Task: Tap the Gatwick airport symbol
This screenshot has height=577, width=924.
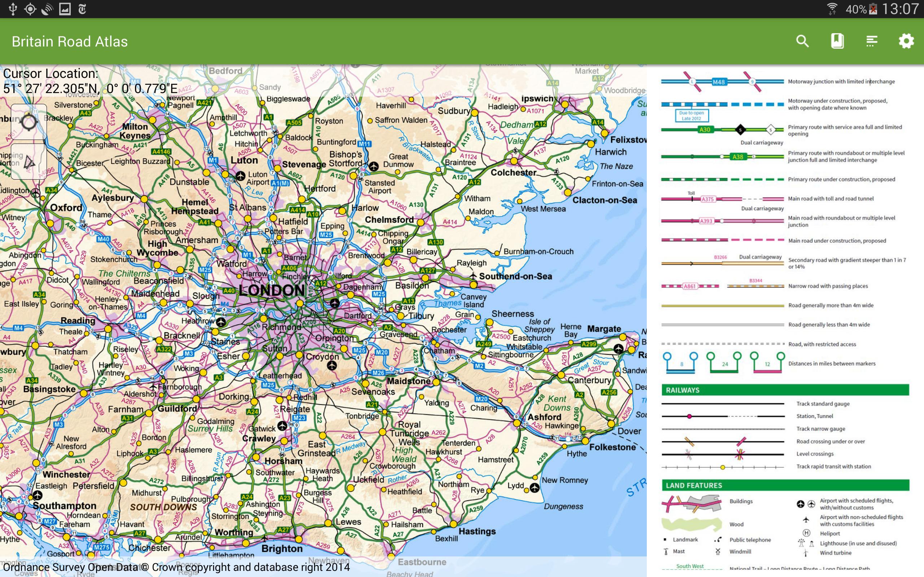Action: pyautogui.click(x=282, y=426)
